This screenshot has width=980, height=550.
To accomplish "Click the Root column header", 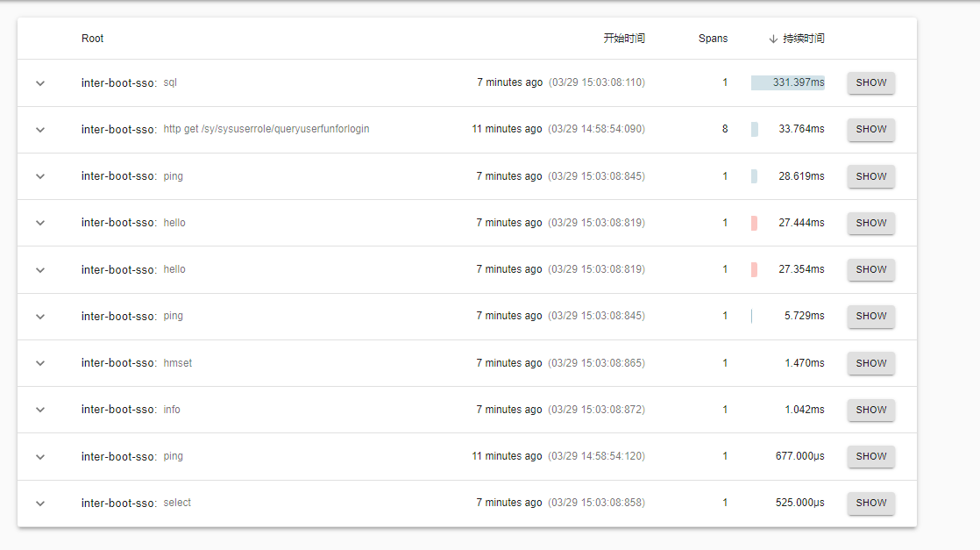I will click(92, 38).
